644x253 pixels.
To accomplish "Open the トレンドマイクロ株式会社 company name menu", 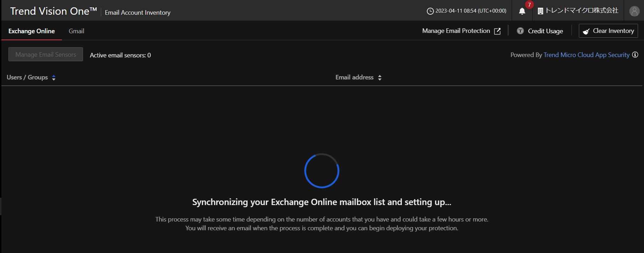I will (582, 11).
